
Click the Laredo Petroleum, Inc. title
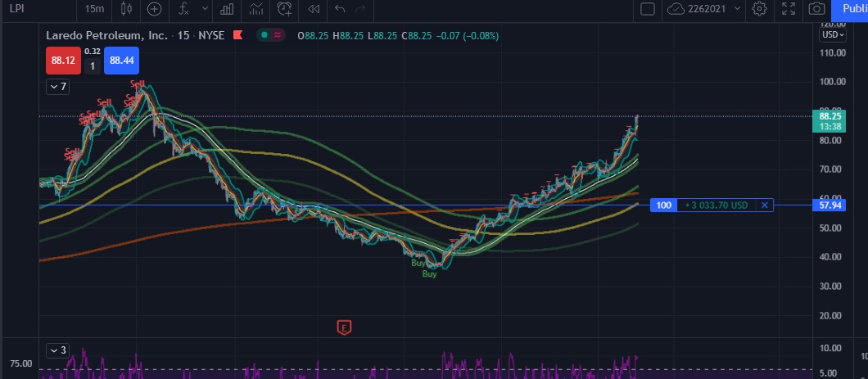[x=106, y=35]
